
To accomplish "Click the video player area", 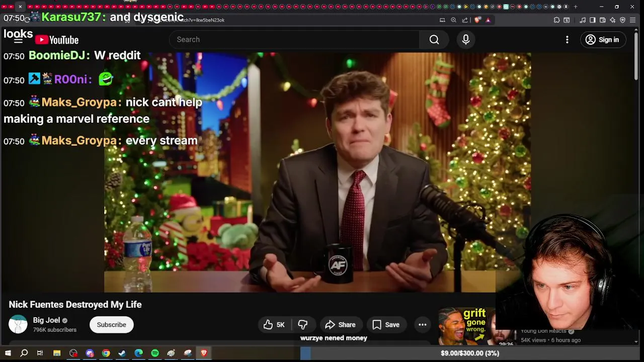I will (317, 172).
